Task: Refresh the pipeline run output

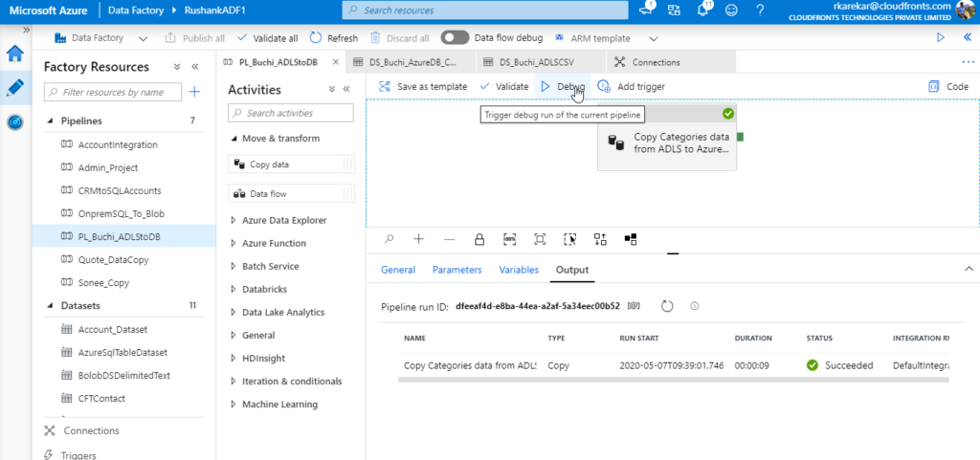Action: 668,306
